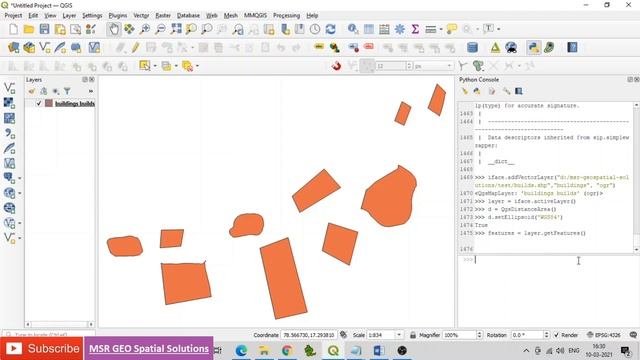
Task: Filter legend with the funnel icon in Layers
Action: click(x=67, y=91)
